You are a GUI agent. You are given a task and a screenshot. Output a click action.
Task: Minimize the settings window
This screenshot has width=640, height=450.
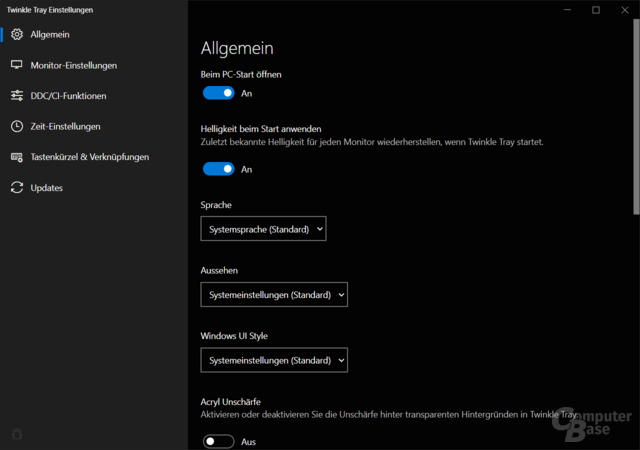click(x=569, y=10)
